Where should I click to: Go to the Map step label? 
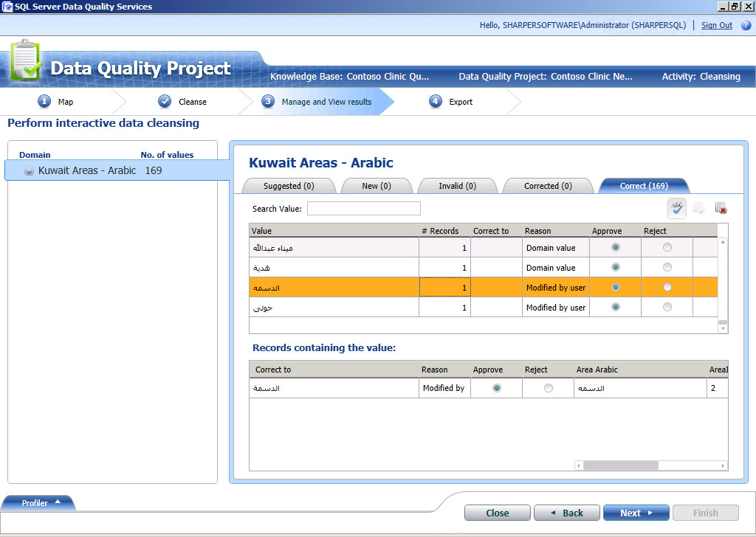(66, 102)
